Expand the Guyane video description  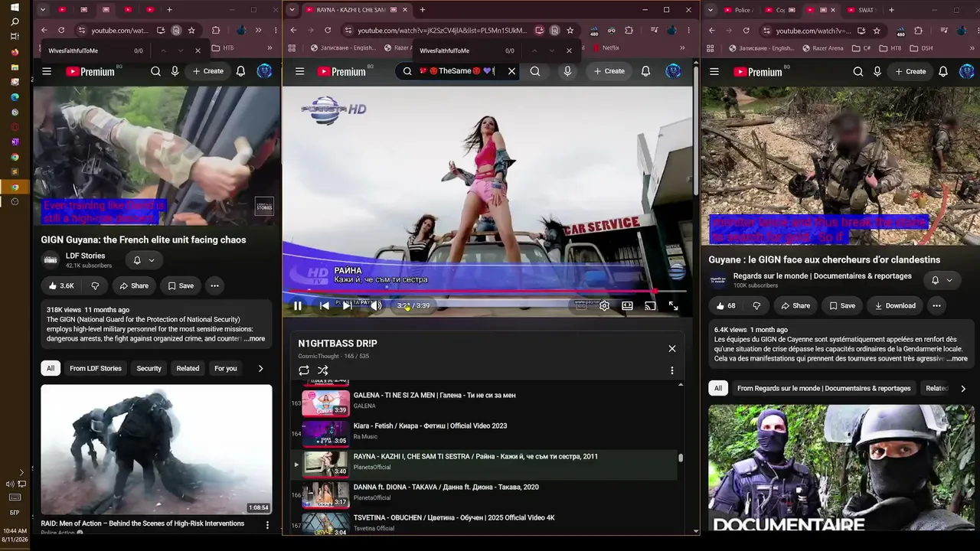(957, 358)
